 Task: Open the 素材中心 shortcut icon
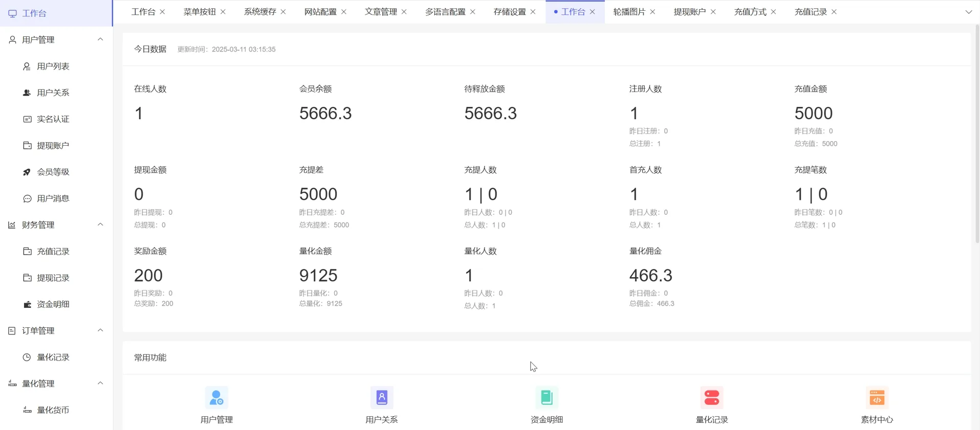pos(877,398)
